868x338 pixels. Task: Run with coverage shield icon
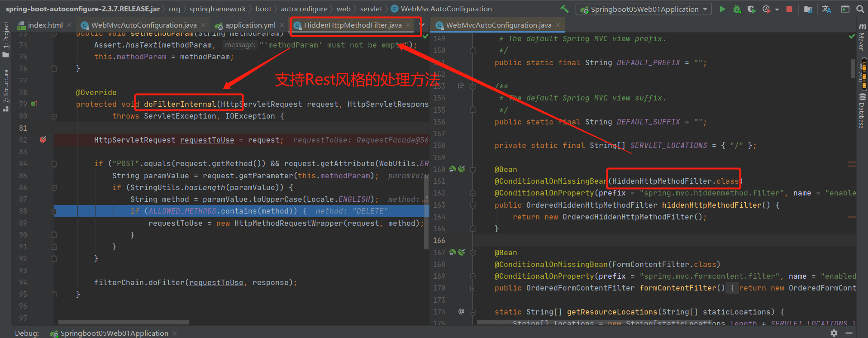coord(751,9)
